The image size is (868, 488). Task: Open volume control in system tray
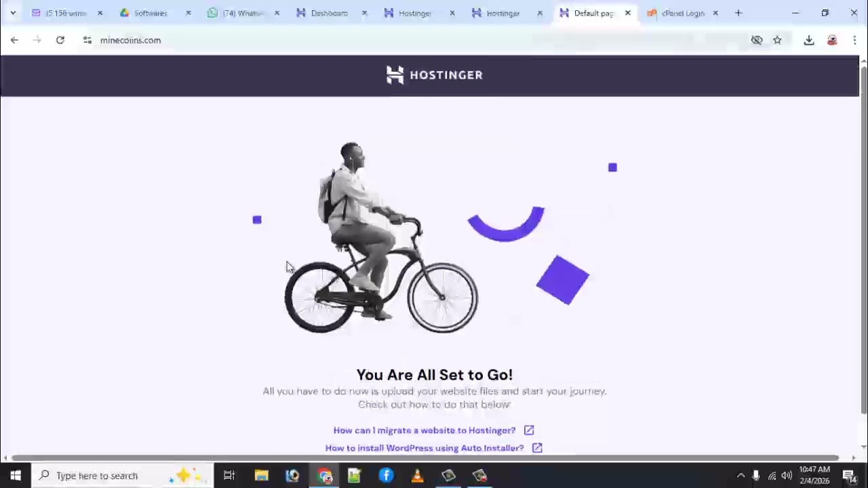pos(787,476)
